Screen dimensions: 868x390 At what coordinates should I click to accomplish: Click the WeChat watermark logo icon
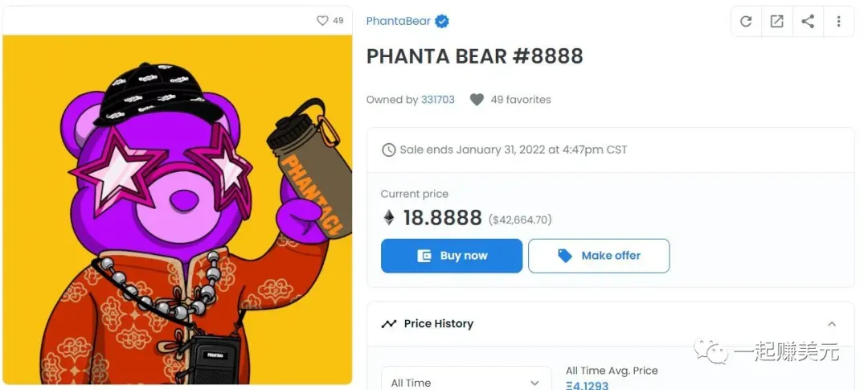710,351
